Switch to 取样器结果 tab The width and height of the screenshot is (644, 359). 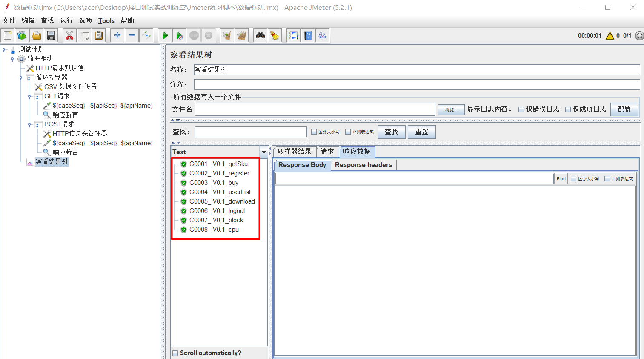(x=295, y=152)
